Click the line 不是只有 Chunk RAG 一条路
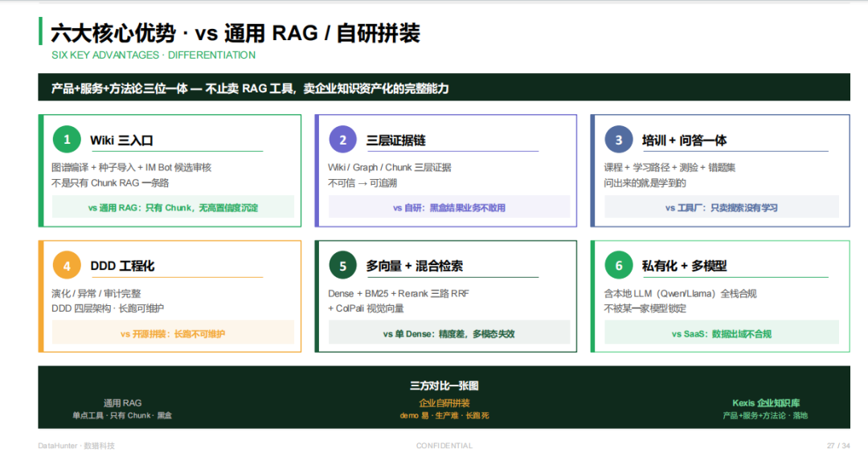The image size is (868, 461). pyautogui.click(x=110, y=182)
